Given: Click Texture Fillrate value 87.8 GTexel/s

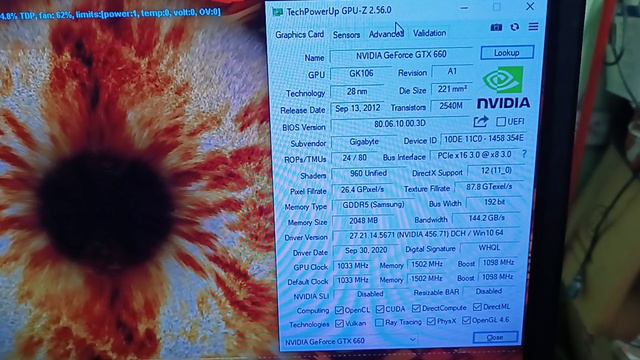Looking at the screenshot, I should 489,187.
